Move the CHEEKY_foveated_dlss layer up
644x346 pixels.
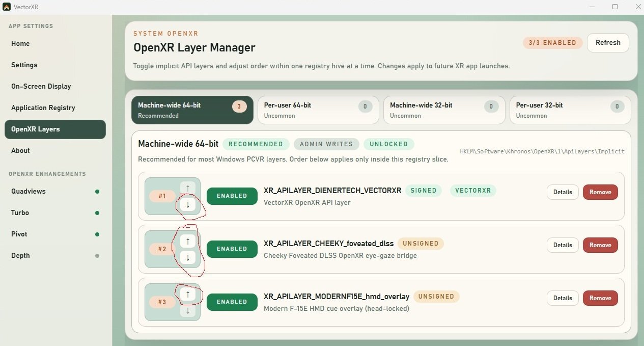(x=188, y=241)
